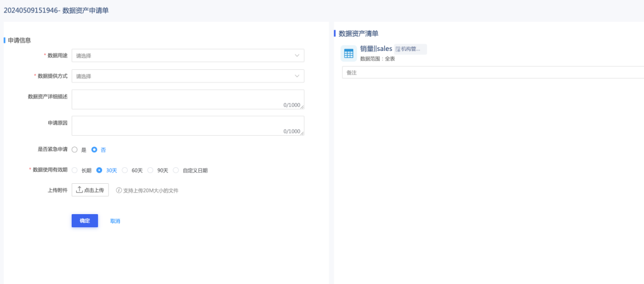Click the 20240509151946- 数据资产申请单 title
The image size is (644, 284).
(x=56, y=11)
